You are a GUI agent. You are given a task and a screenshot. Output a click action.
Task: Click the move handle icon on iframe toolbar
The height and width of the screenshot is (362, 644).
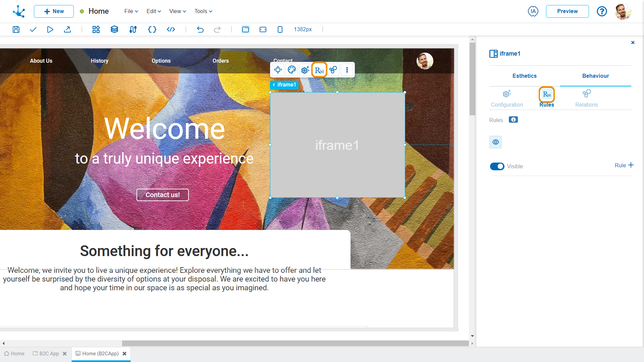coord(278,70)
